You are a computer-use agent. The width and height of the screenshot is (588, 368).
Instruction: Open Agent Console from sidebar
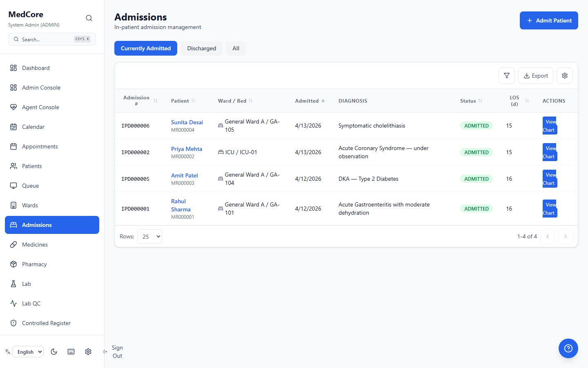52,107
